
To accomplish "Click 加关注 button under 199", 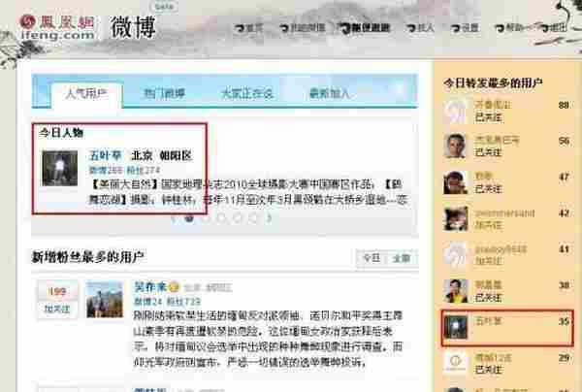I will click(x=57, y=309).
